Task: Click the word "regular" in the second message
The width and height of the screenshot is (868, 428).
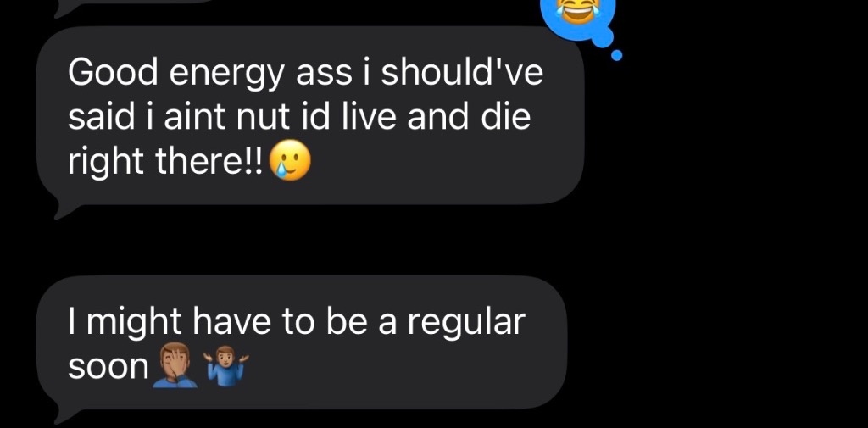Action: (x=466, y=324)
